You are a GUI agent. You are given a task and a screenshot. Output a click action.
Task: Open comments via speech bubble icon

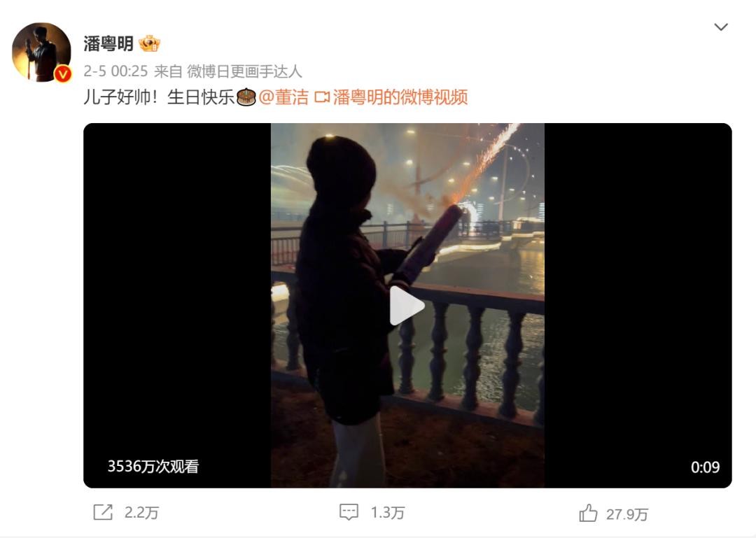349,512
